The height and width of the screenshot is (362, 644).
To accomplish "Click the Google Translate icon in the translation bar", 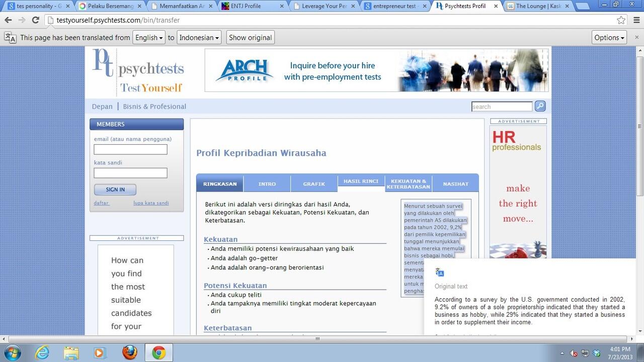I will (x=10, y=37).
